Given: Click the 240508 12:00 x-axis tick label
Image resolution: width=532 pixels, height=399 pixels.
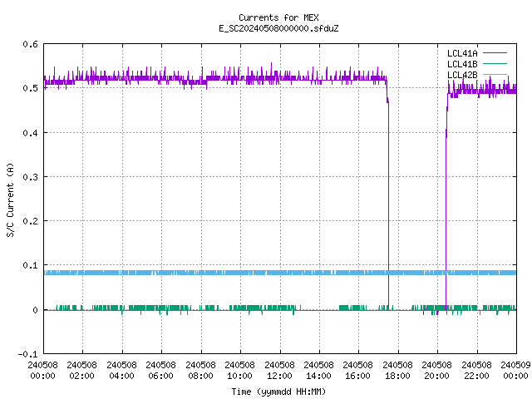Looking at the screenshot, I should pyautogui.click(x=279, y=371).
